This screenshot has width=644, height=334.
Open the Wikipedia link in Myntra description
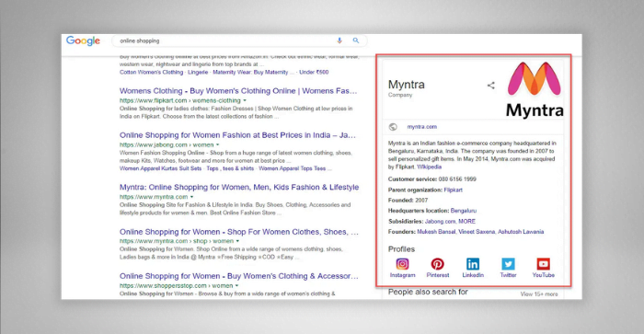(430, 167)
